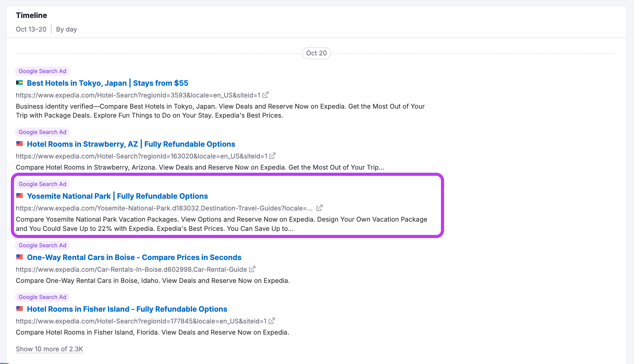Open the Yosemite National Park URL in new tab
The image size is (634, 364).
tap(319, 208)
